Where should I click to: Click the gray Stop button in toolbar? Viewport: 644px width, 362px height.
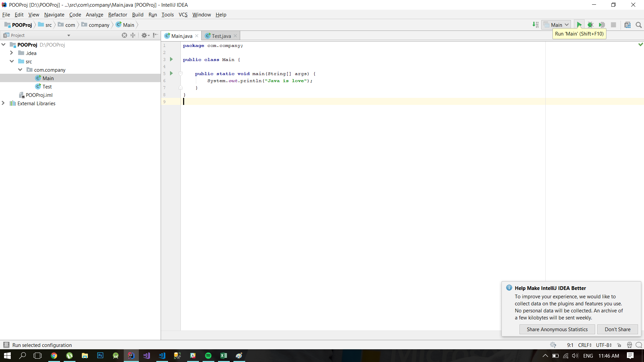click(613, 25)
